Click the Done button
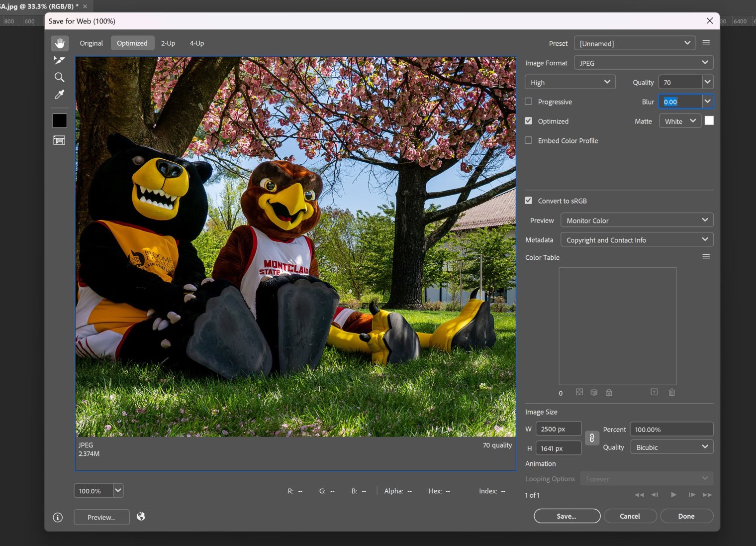The height and width of the screenshot is (546, 756). pyautogui.click(x=687, y=516)
